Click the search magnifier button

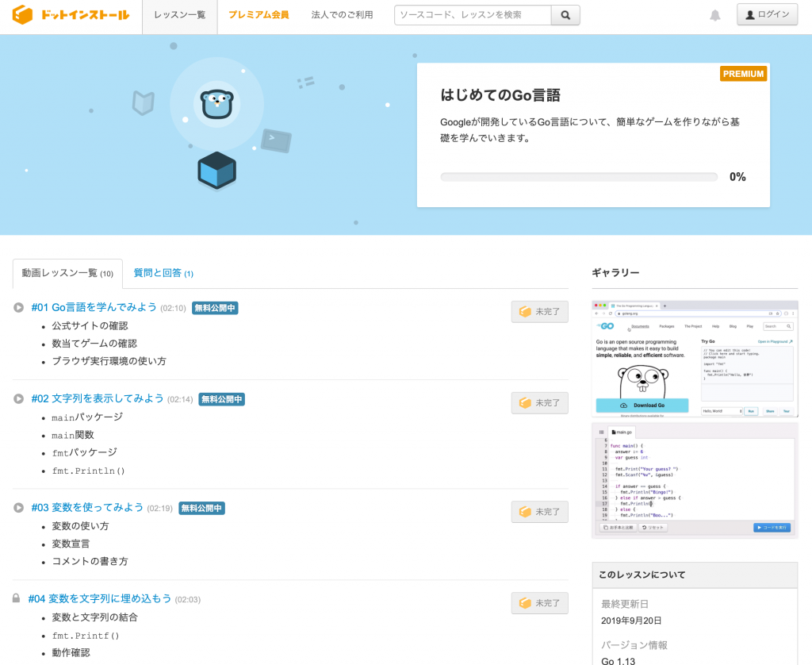(x=565, y=15)
